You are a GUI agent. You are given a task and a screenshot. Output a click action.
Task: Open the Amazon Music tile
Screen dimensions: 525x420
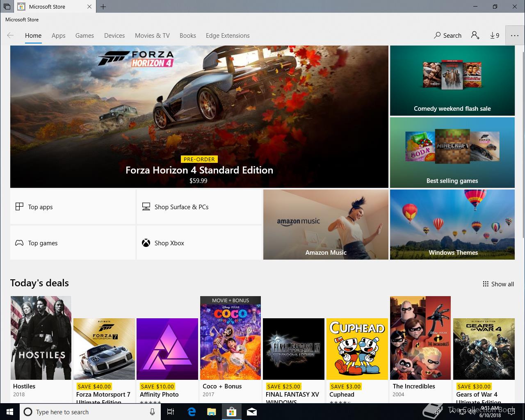326,224
